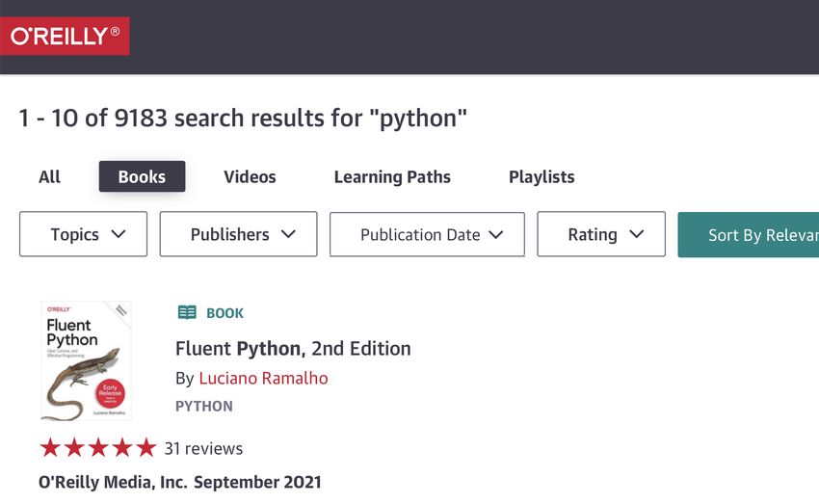
Task: Open Fluent Python, 2nd Edition title link
Action: [293, 348]
